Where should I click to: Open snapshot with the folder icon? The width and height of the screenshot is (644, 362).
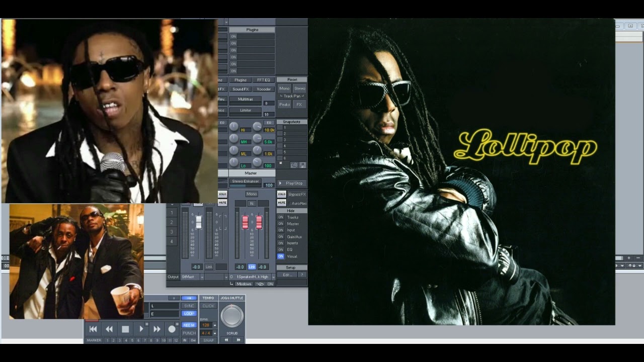(294, 165)
